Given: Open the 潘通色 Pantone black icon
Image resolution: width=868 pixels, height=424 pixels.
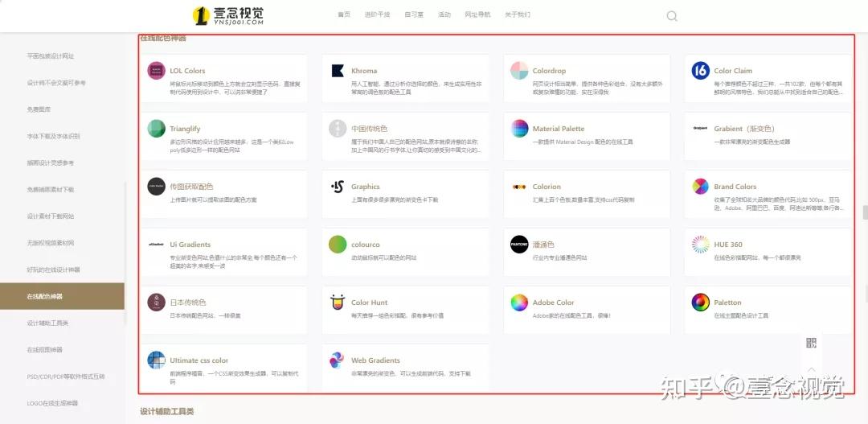Looking at the screenshot, I should click(519, 245).
